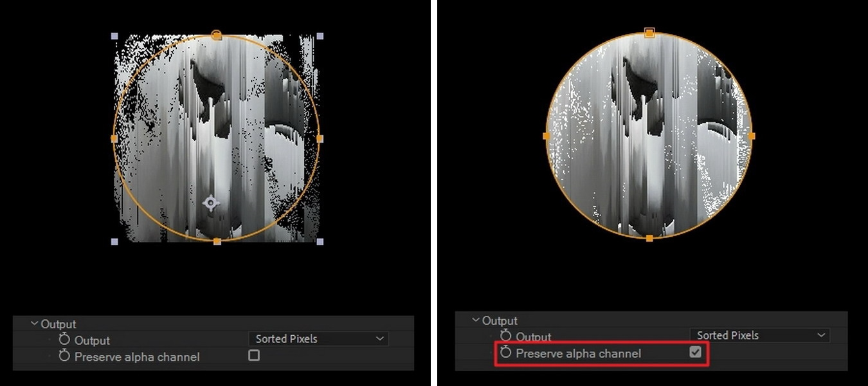Click the bottom-right lavender bounding box handle
This screenshot has height=386, width=868.
click(320, 241)
